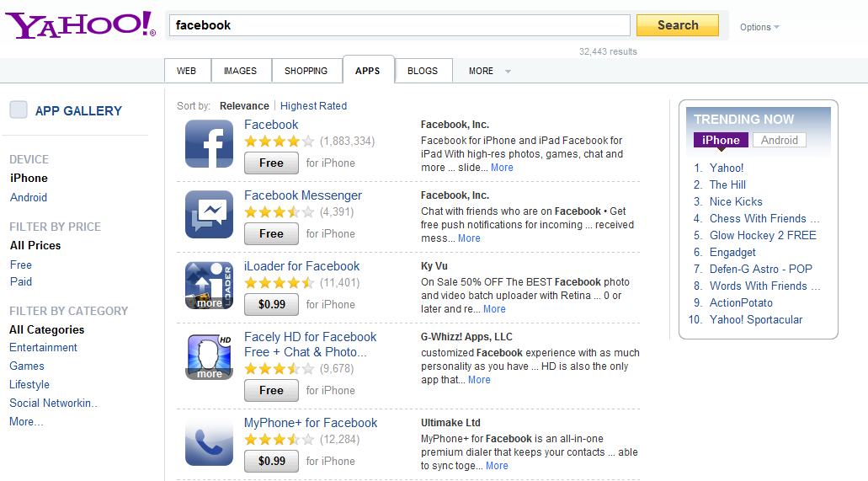Select iPhone device filter
The image size is (868, 481).
click(x=29, y=178)
